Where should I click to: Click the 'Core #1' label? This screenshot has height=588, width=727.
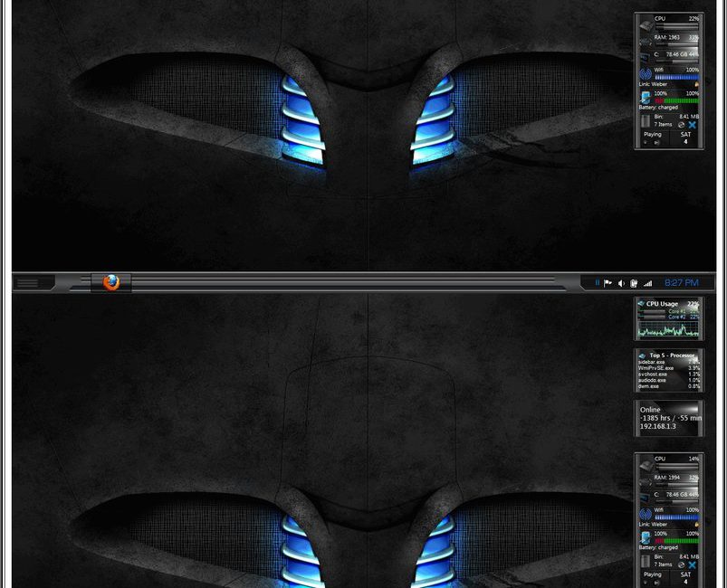pos(677,311)
